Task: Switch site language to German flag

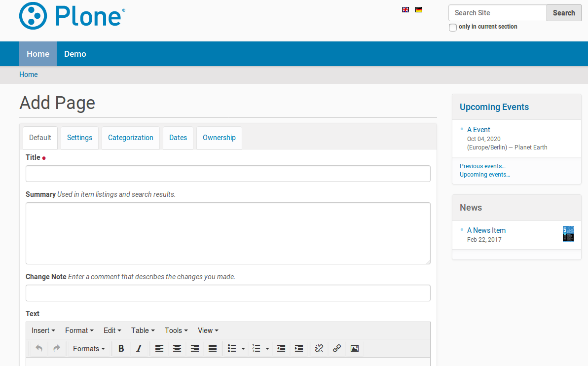Action: tap(419, 9)
